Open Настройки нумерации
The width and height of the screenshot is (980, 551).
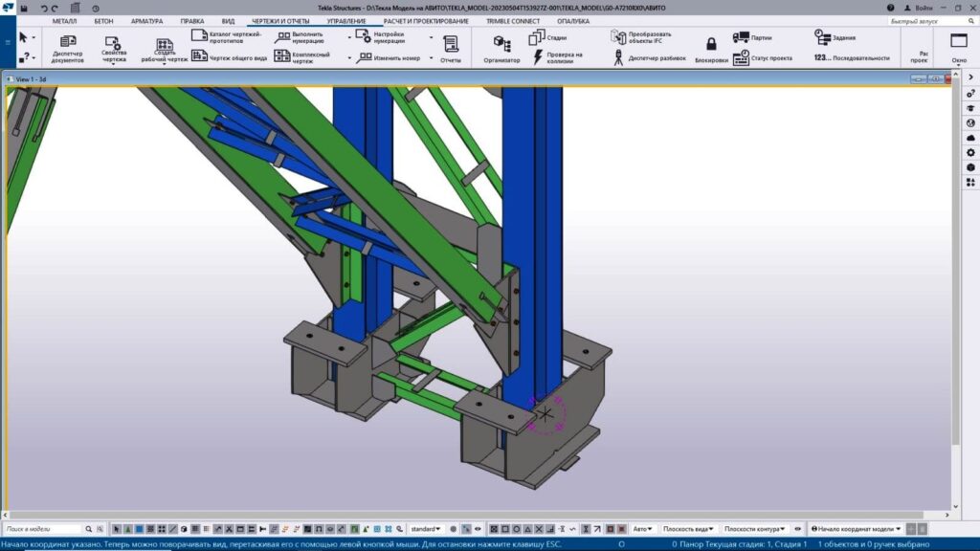381,37
